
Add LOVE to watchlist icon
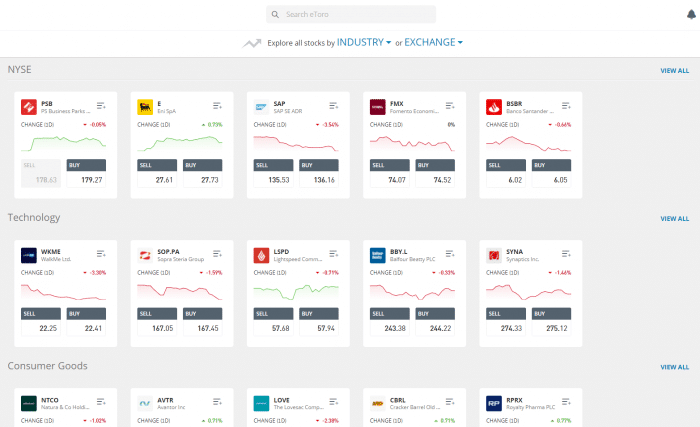[x=333, y=402]
